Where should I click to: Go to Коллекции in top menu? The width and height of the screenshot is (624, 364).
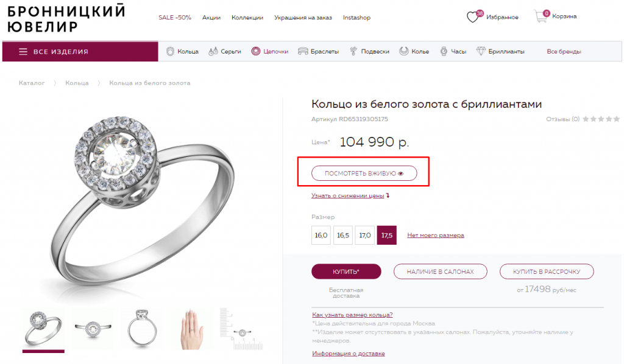[247, 18]
